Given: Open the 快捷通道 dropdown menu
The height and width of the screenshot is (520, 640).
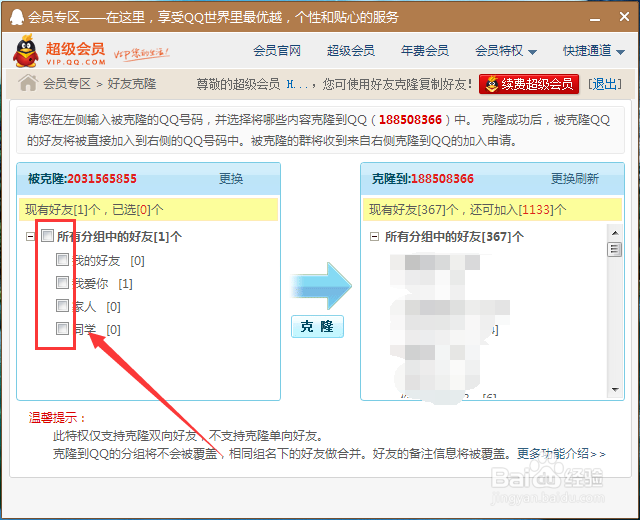Looking at the screenshot, I should click(594, 51).
